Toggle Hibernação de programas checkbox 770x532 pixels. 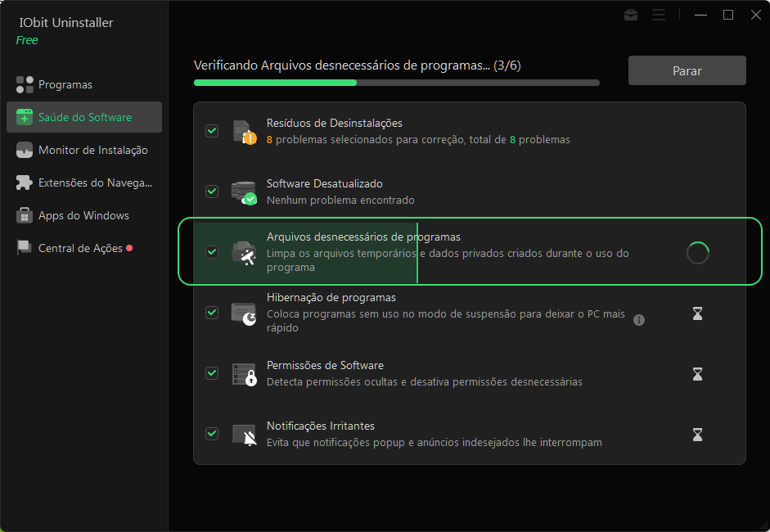point(212,313)
